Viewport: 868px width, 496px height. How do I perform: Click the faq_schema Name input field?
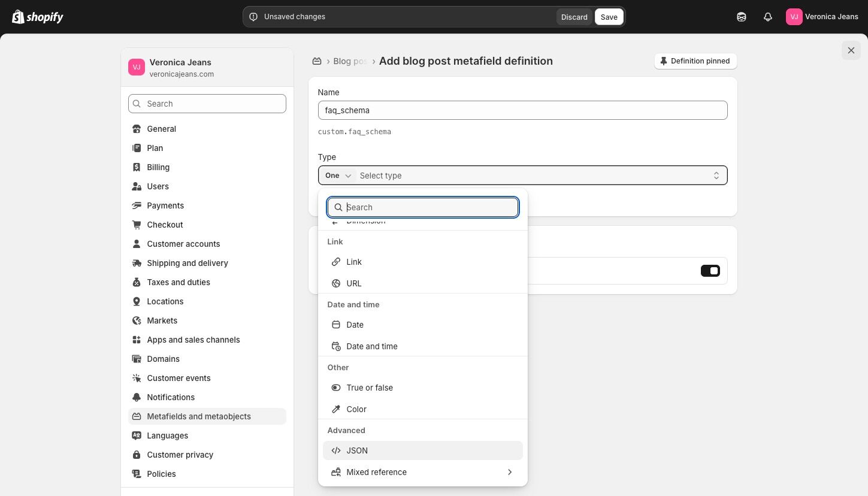pos(522,110)
